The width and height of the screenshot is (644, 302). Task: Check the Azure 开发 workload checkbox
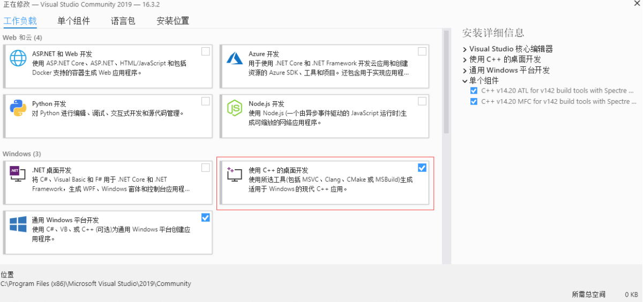click(x=422, y=51)
